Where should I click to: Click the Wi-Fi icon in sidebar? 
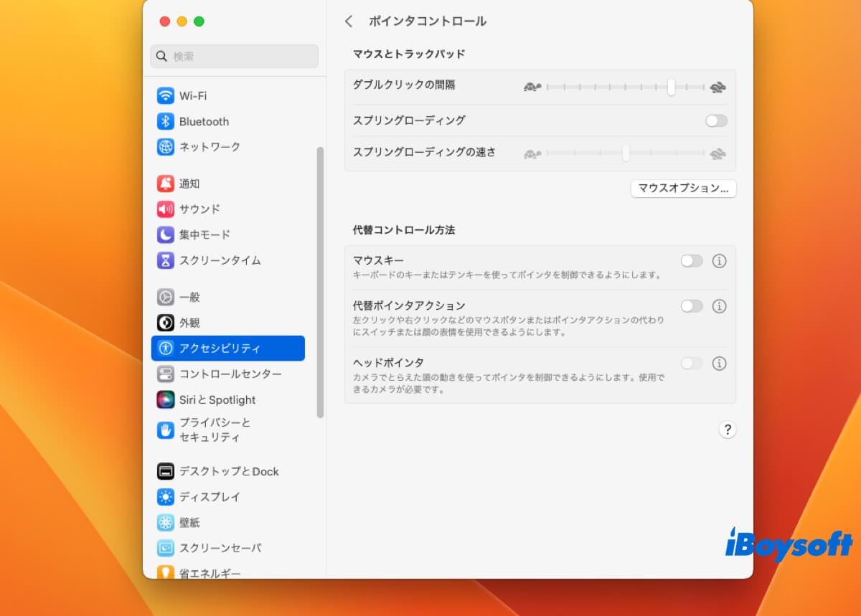click(166, 95)
